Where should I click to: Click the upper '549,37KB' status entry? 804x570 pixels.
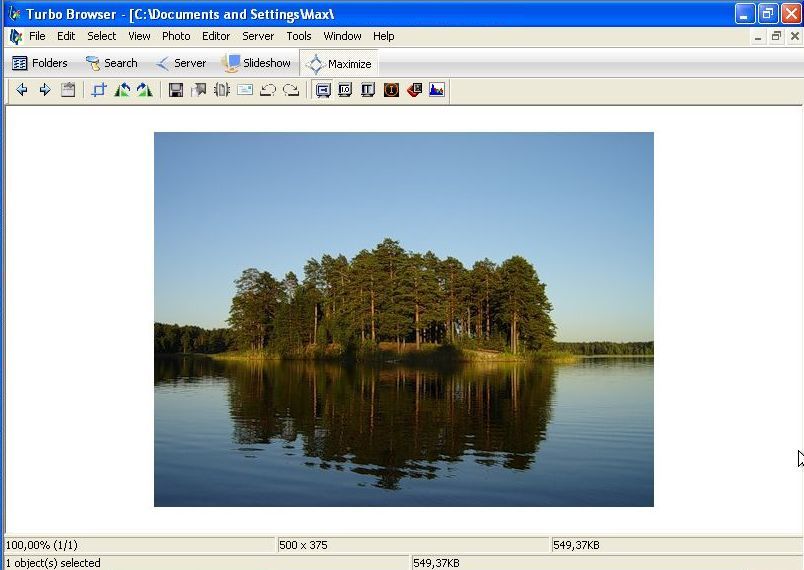coord(576,545)
